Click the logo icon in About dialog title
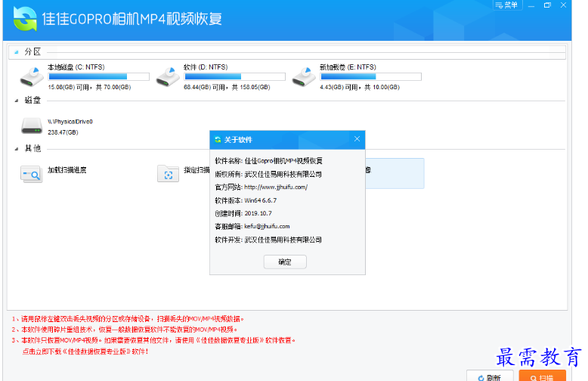This screenshot has width=588, height=381. 218,140
